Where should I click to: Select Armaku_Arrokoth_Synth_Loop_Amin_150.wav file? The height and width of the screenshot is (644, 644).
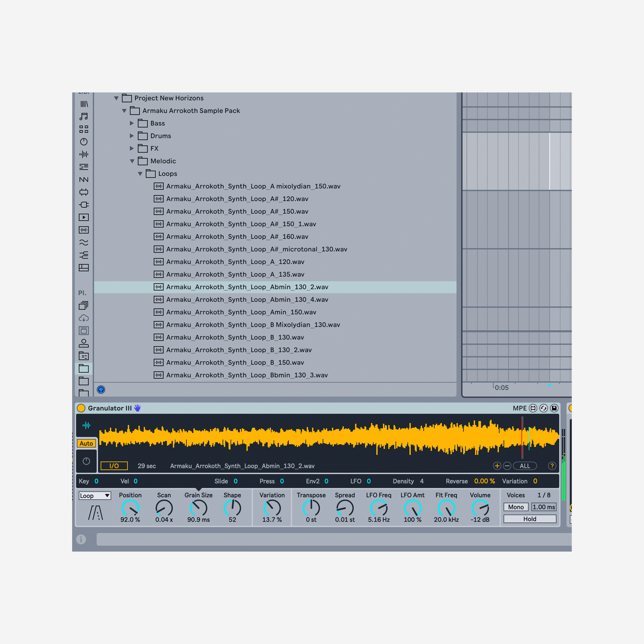pos(241,312)
